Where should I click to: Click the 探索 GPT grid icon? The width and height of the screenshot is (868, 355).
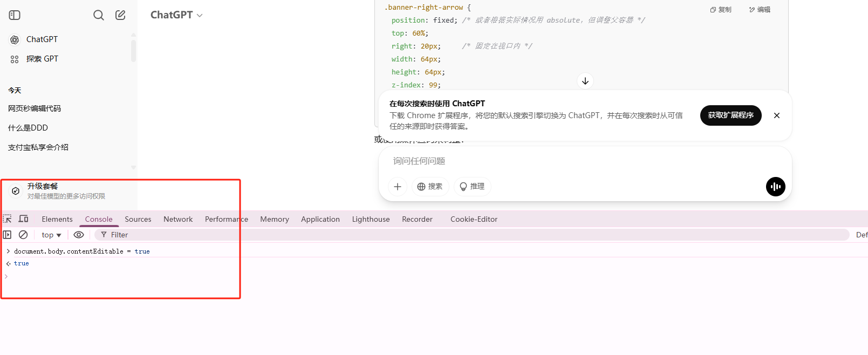click(x=15, y=59)
